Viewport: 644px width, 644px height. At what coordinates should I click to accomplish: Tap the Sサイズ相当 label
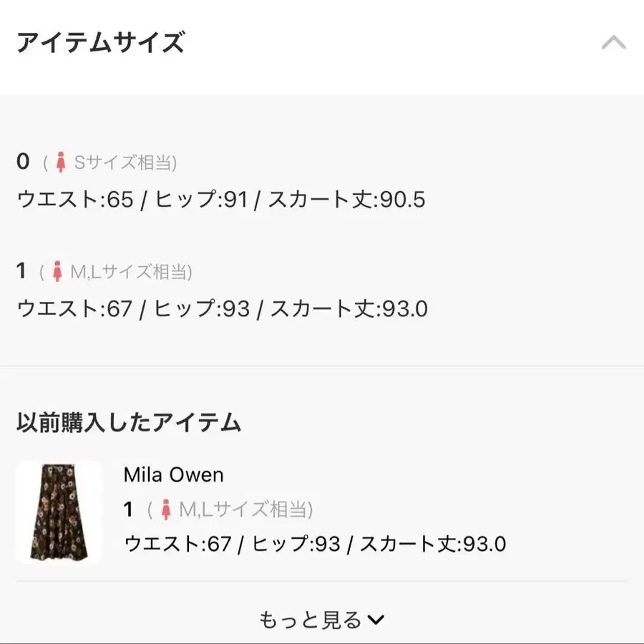[x=125, y=163]
